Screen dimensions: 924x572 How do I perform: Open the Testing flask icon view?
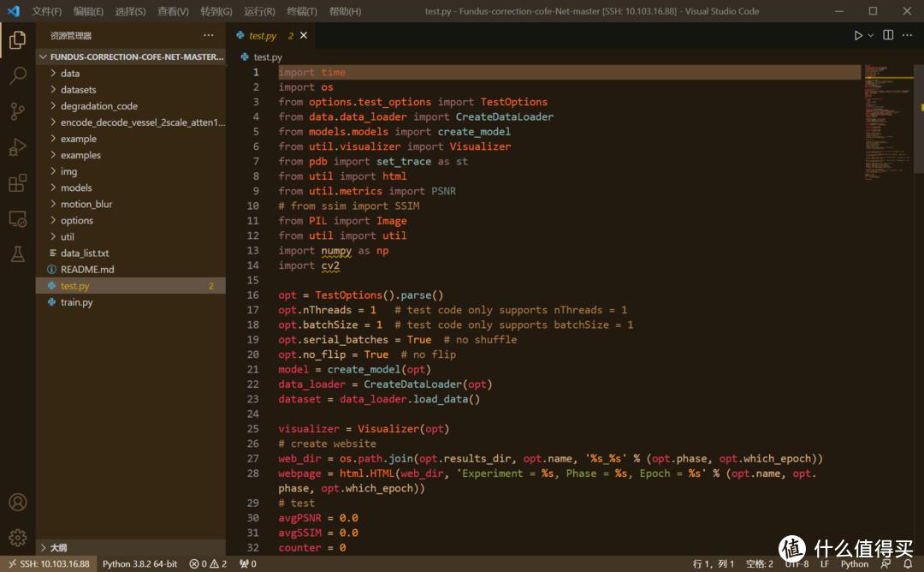17,254
